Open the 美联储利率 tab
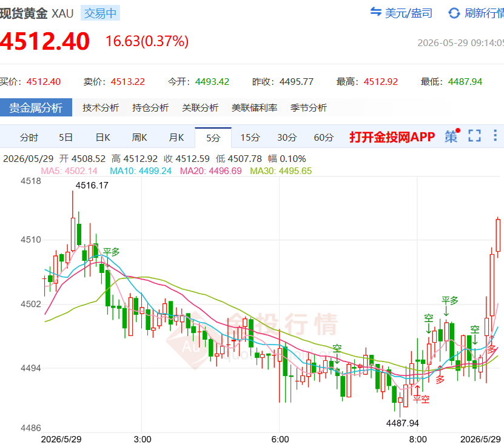The height and width of the screenshot is (444, 504). tap(255, 107)
